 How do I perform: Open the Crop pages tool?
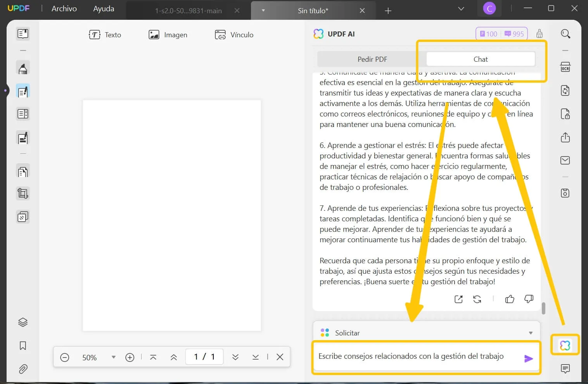23,193
